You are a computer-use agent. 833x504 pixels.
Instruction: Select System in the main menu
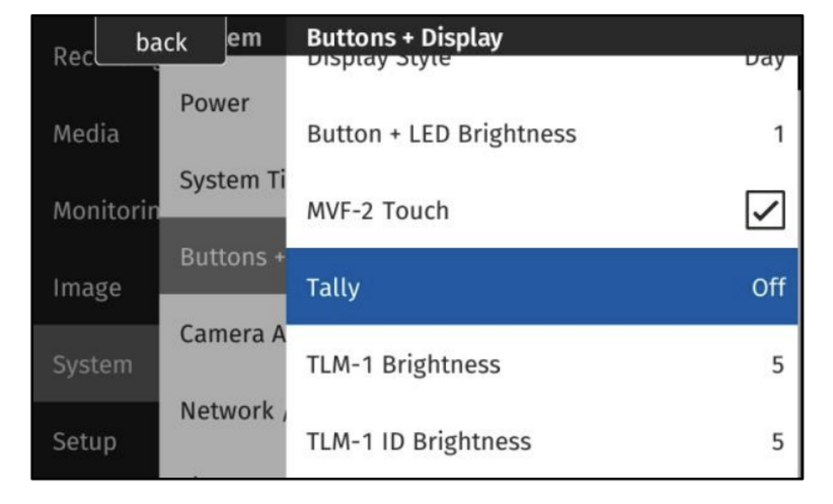point(93,365)
